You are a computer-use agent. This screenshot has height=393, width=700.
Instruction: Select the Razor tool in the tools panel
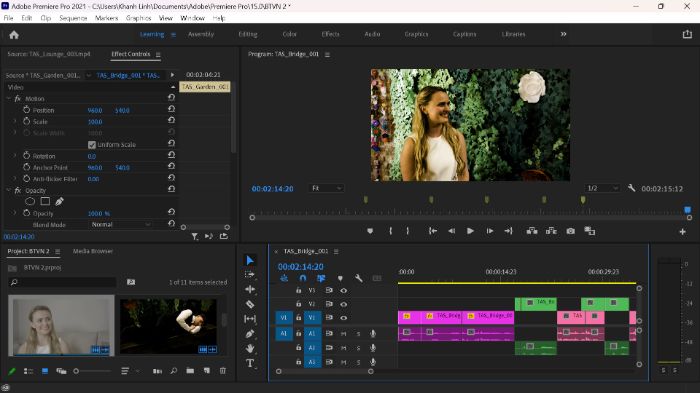[250, 304]
